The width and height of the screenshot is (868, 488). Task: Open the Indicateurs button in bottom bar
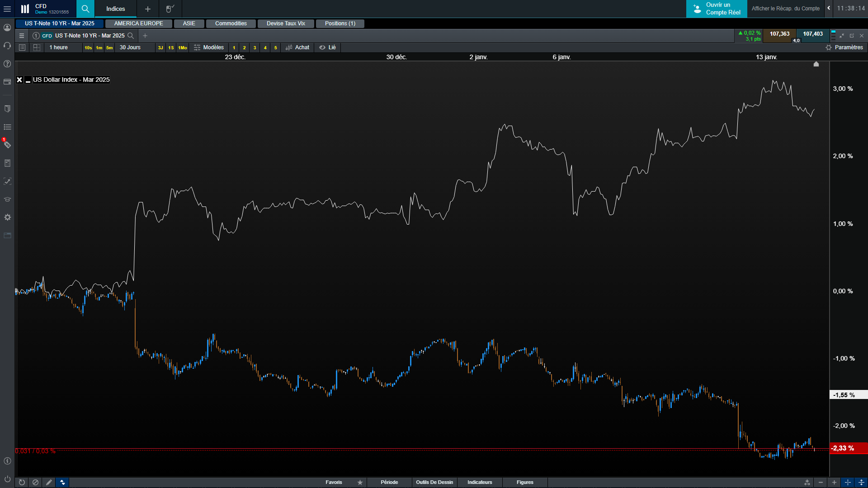[x=480, y=482]
